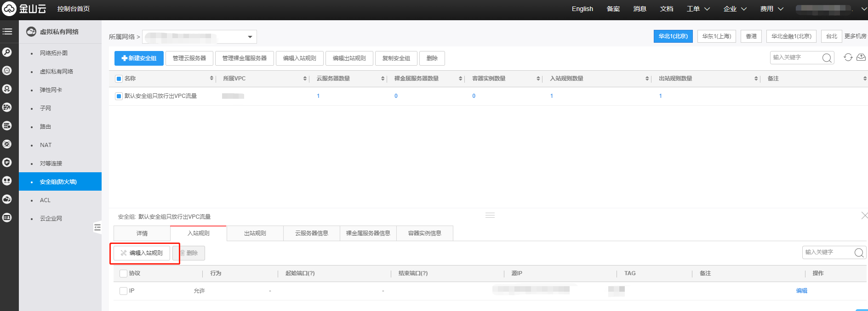
Task: Click the search icon in the inbound rules keyword field
Action: 858,253
